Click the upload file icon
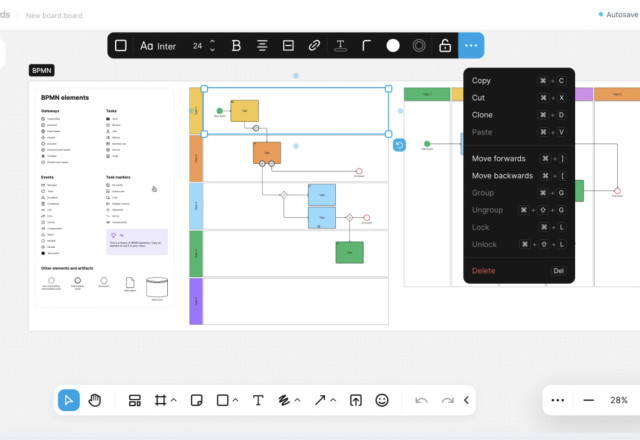 tap(355, 400)
